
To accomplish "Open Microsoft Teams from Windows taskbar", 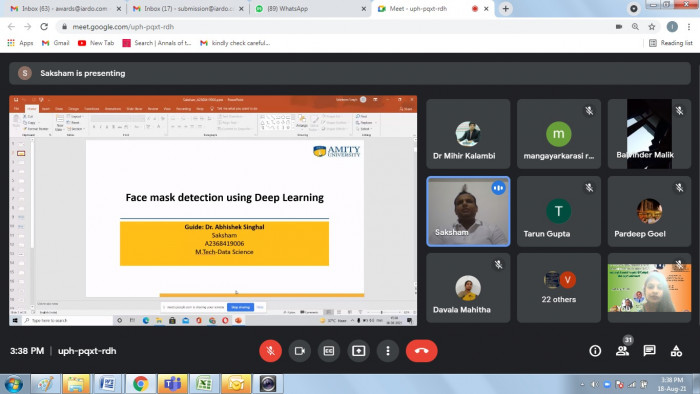I will click(172, 384).
